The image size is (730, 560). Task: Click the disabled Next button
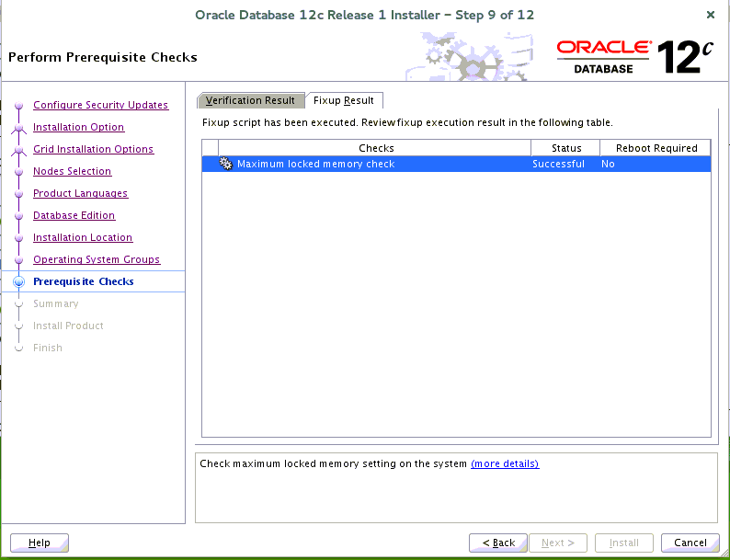coord(558,543)
